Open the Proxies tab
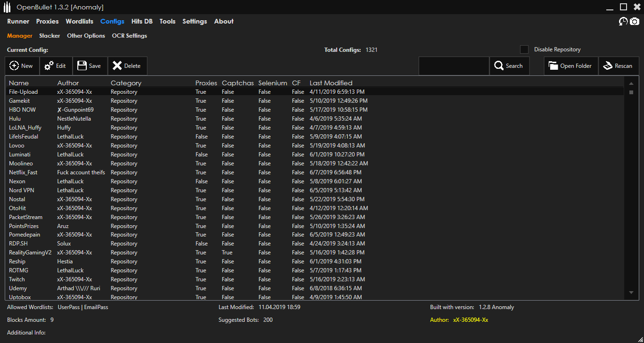The width and height of the screenshot is (644, 343). tap(48, 21)
